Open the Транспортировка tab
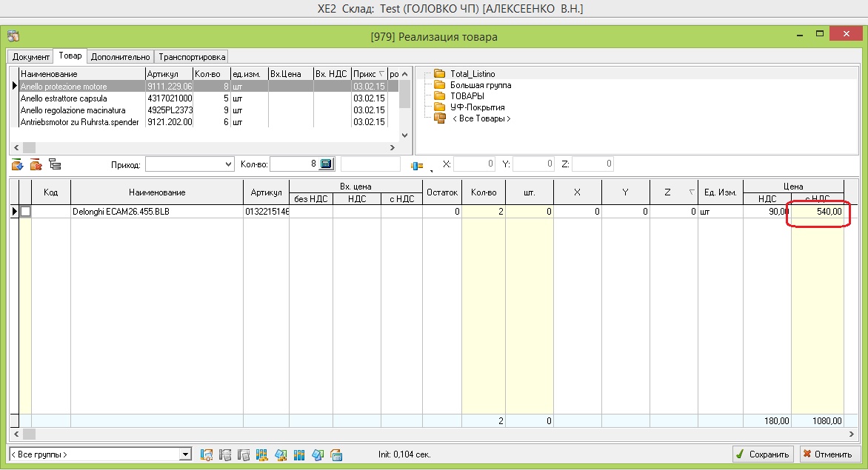 192,57
